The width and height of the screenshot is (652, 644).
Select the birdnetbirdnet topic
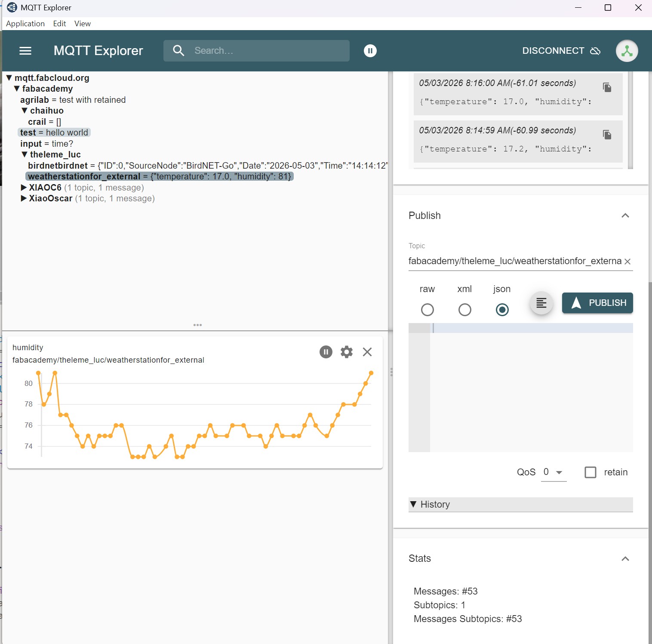[208, 166]
